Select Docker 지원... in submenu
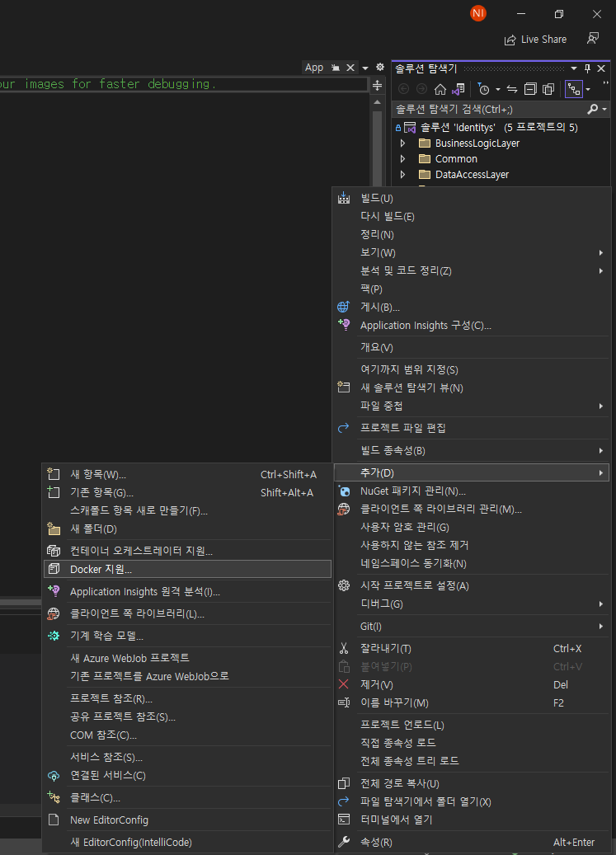This screenshot has height=855, width=616. click(x=187, y=569)
